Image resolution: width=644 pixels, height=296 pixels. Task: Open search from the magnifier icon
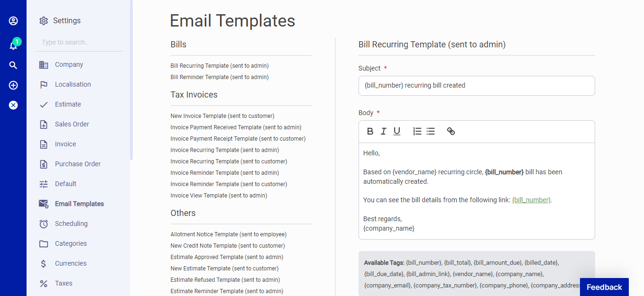point(13,65)
